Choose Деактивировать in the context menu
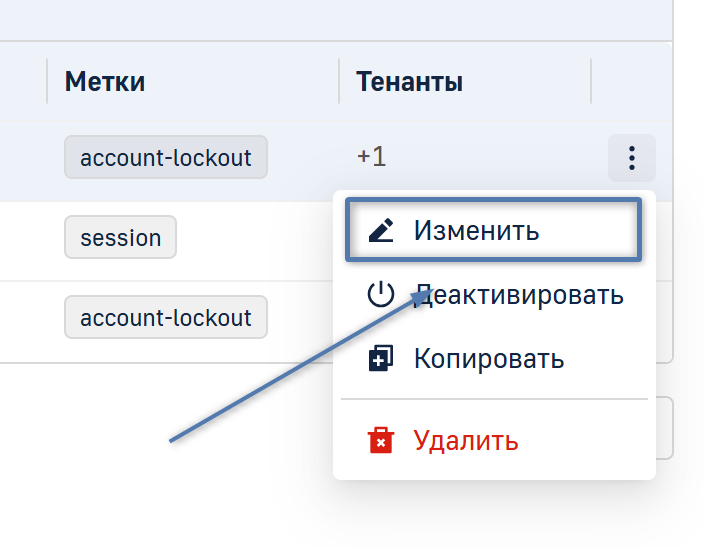704x548 pixels. [518, 295]
